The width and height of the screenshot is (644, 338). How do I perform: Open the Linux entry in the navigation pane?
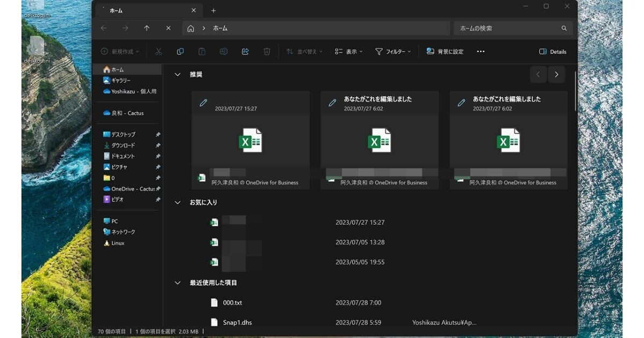pyautogui.click(x=119, y=243)
